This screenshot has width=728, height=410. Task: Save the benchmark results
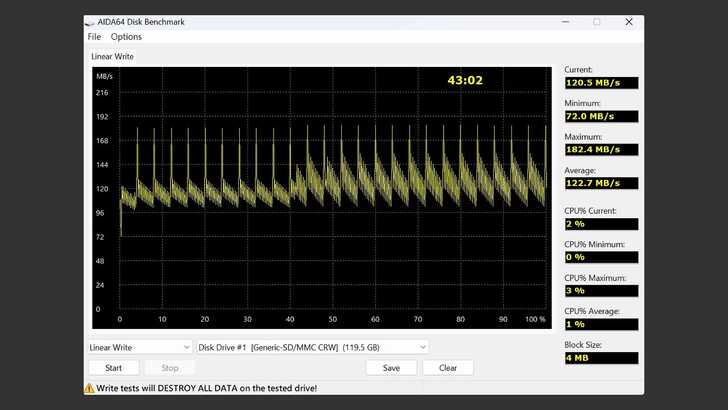[x=391, y=367]
